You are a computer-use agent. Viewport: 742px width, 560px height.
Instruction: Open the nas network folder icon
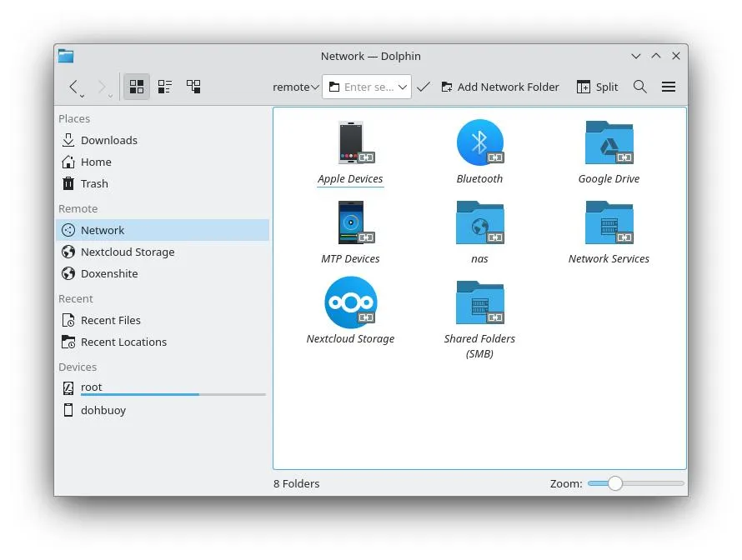coord(480,223)
